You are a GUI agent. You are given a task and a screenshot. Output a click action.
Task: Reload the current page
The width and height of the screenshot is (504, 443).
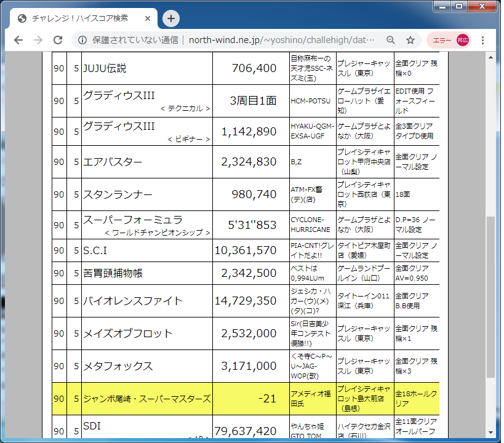pos(58,40)
